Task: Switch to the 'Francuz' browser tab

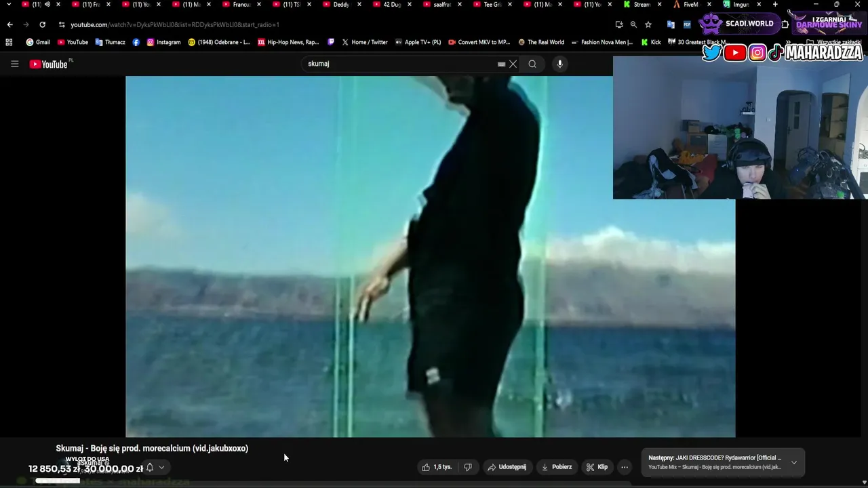Action: 237,5
